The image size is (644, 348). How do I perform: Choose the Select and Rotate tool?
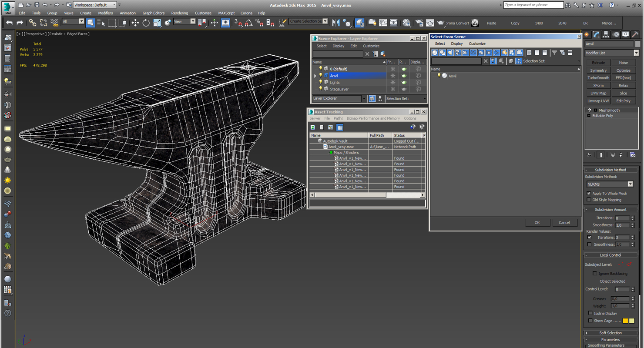coord(146,23)
